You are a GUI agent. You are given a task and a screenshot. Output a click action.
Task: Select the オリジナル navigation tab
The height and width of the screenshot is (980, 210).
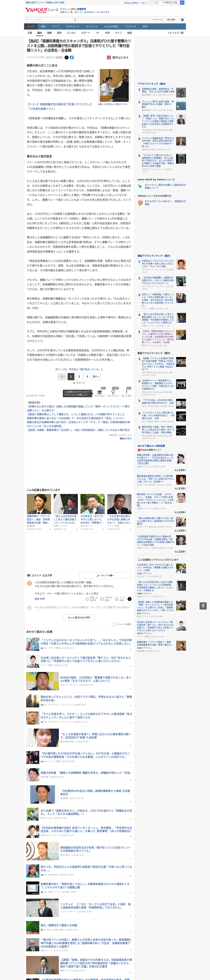[x=92, y=27]
